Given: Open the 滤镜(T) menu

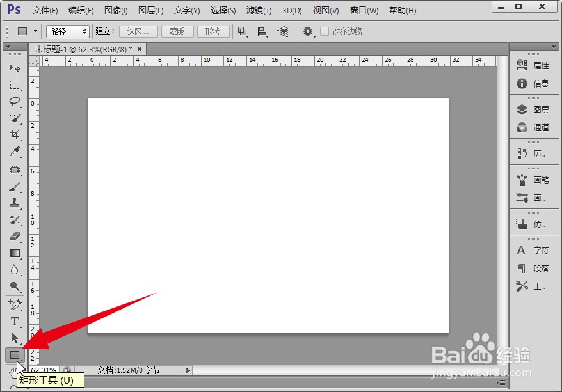Looking at the screenshot, I should (x=259, y=10).
